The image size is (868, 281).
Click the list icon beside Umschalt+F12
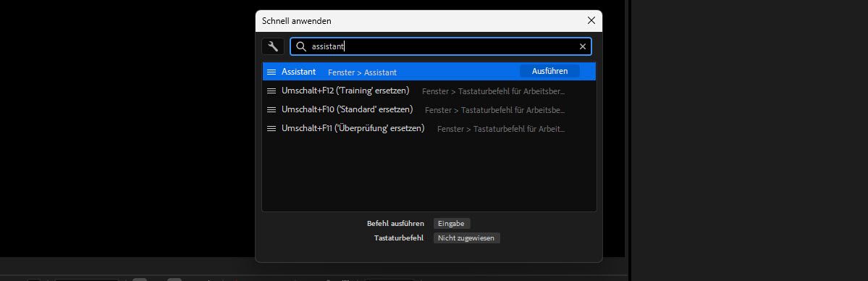point(271,91)
